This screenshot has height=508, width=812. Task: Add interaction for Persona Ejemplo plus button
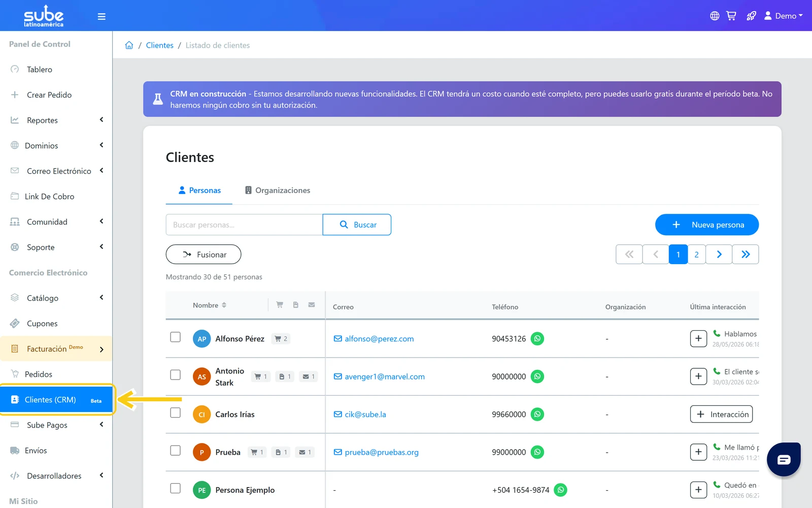pos(698,490)
